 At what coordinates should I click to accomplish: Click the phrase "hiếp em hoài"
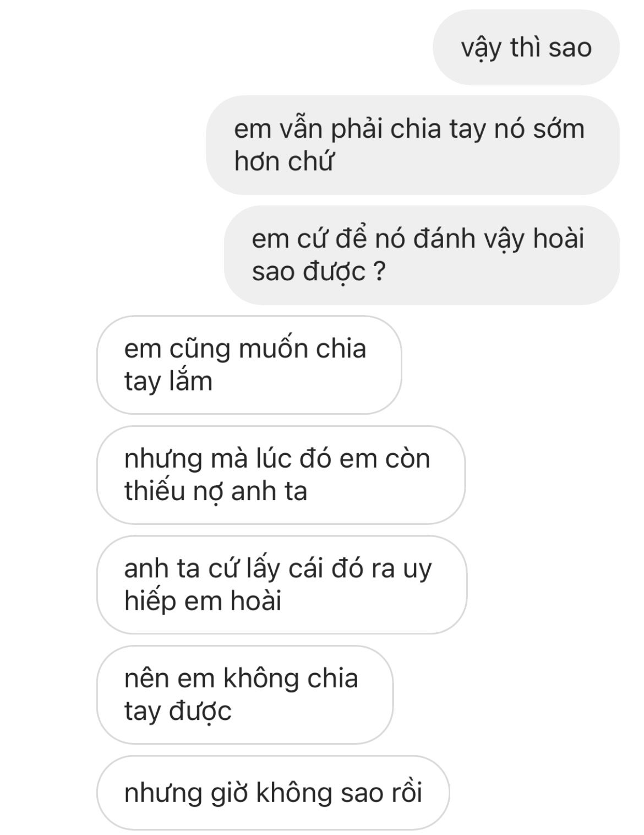point(203,601)
